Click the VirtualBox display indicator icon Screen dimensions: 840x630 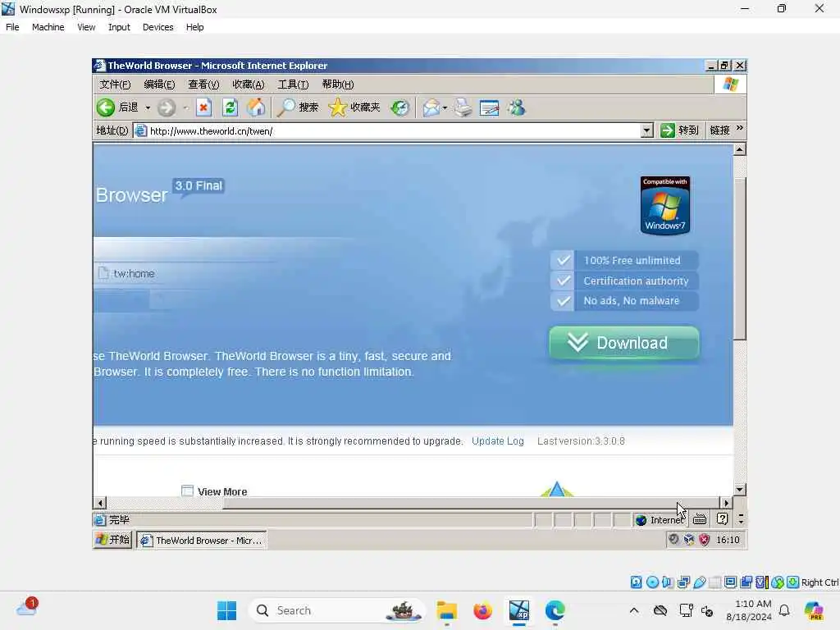[730, 582]
